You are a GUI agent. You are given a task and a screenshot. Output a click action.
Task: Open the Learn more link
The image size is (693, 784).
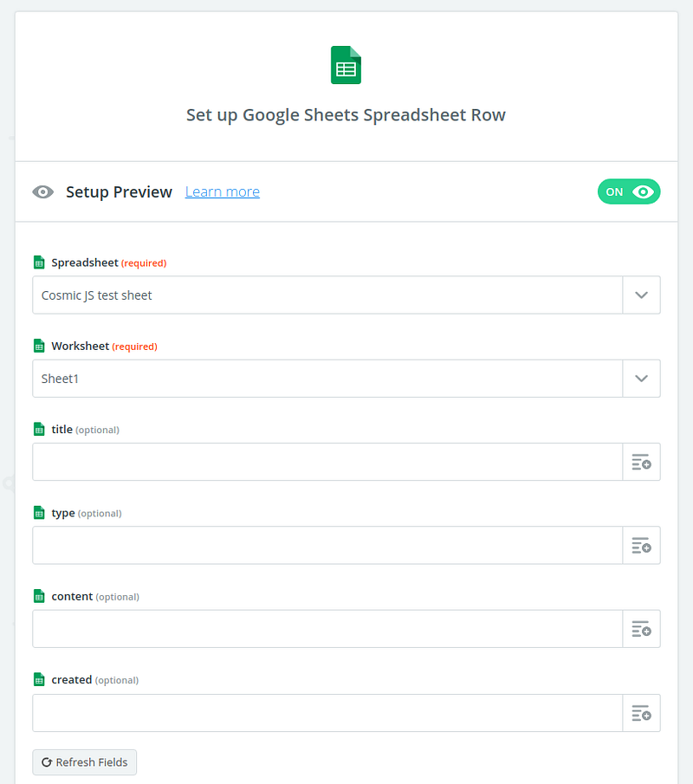point(223,192)
